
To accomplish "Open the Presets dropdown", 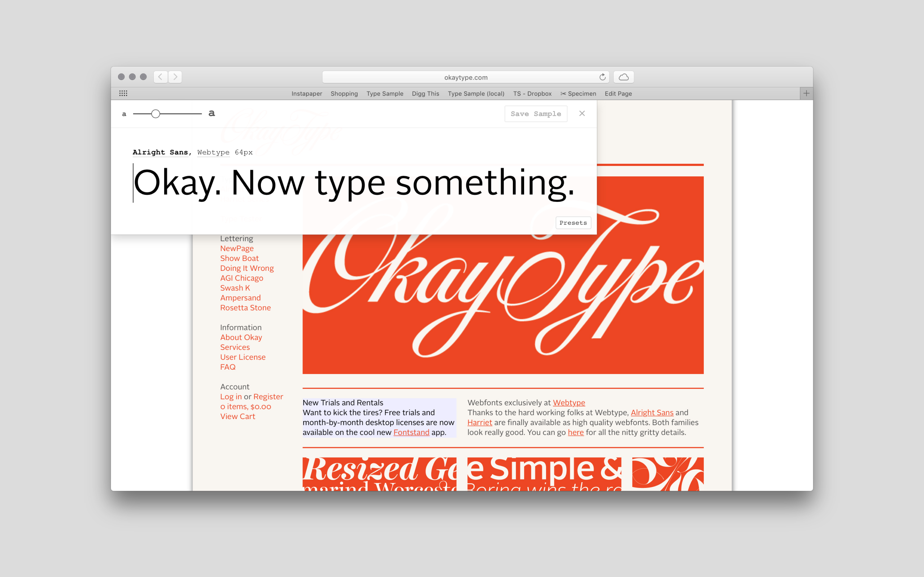I will coord(573,223).
